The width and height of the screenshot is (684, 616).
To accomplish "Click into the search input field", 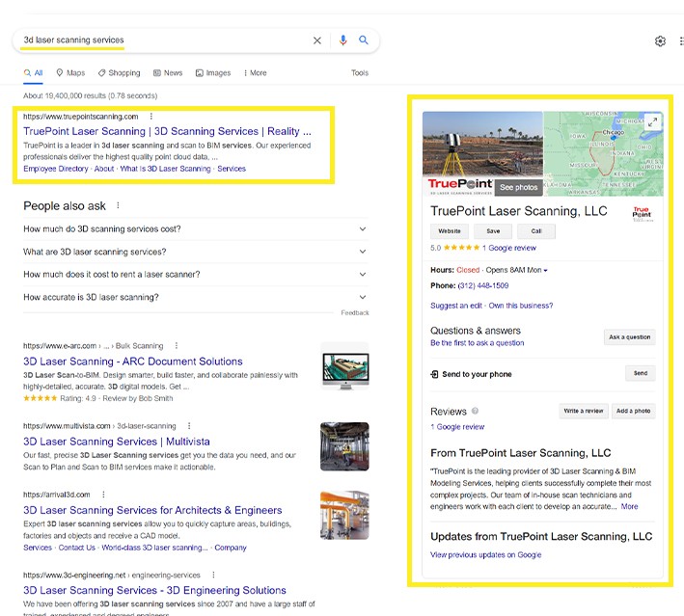I will point(164,40).
